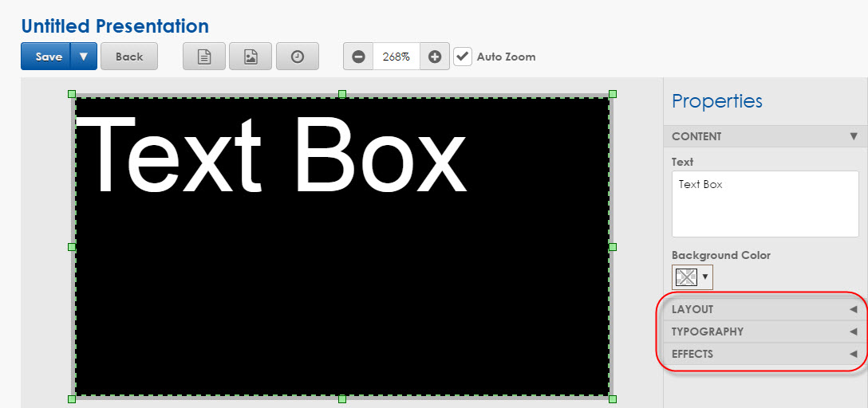
Task: Click the middle-left resize handle
Action: [x=72, y=246]
